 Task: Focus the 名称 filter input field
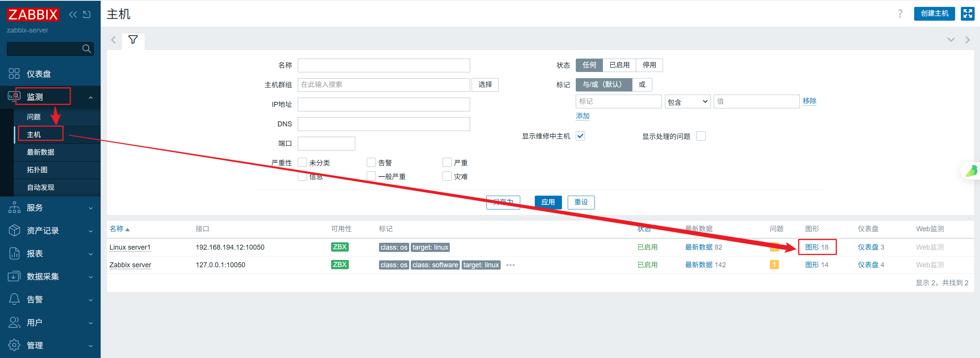(x=384, y=65)
